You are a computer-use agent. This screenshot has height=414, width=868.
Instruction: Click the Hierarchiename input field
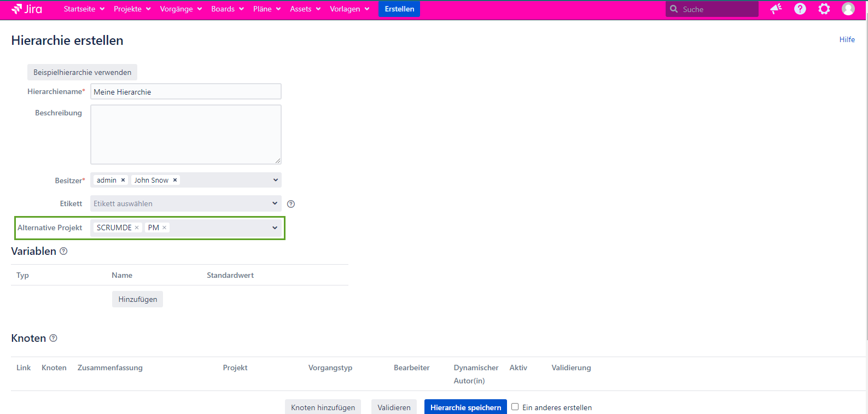click(x=186, y=92)
